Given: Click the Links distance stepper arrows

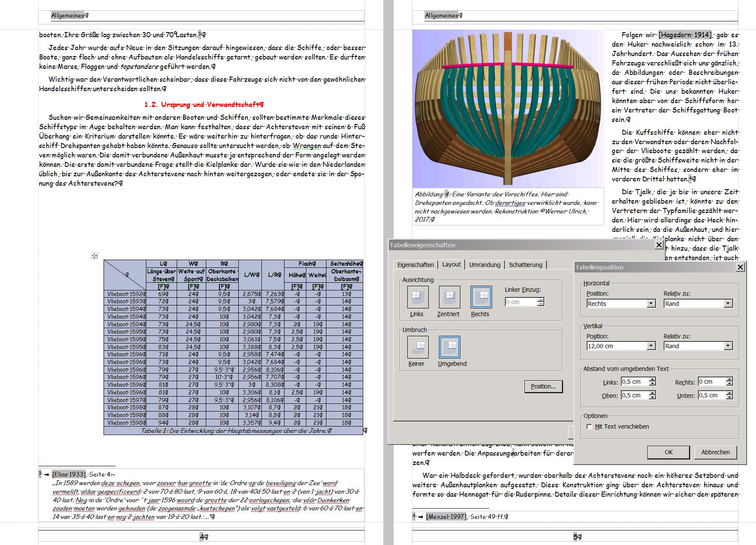Looking at the screenshot, I should coord(652,382).
